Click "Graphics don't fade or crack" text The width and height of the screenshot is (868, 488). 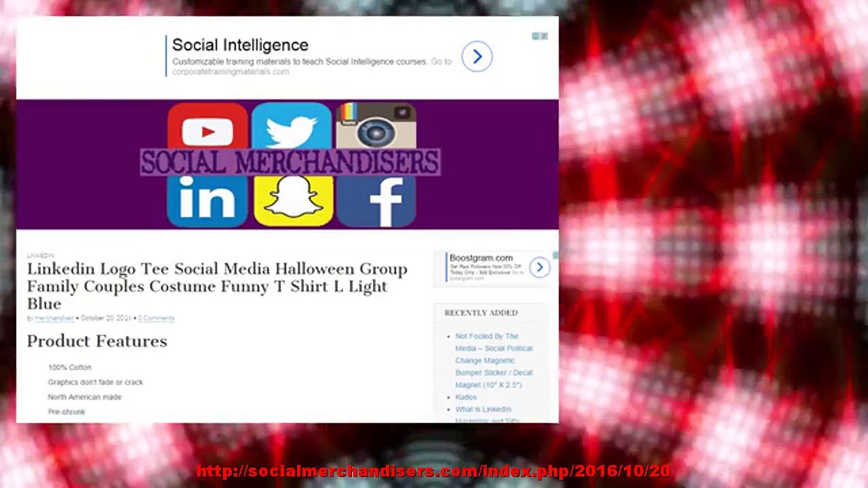tap(96, 382)
